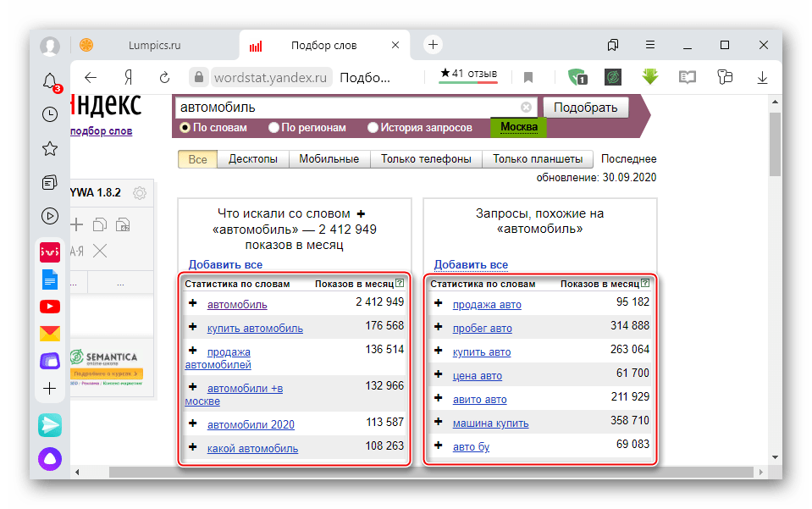Open the Semantica ad banner
The width and height of the screenshot is (812, 509).
106,367
